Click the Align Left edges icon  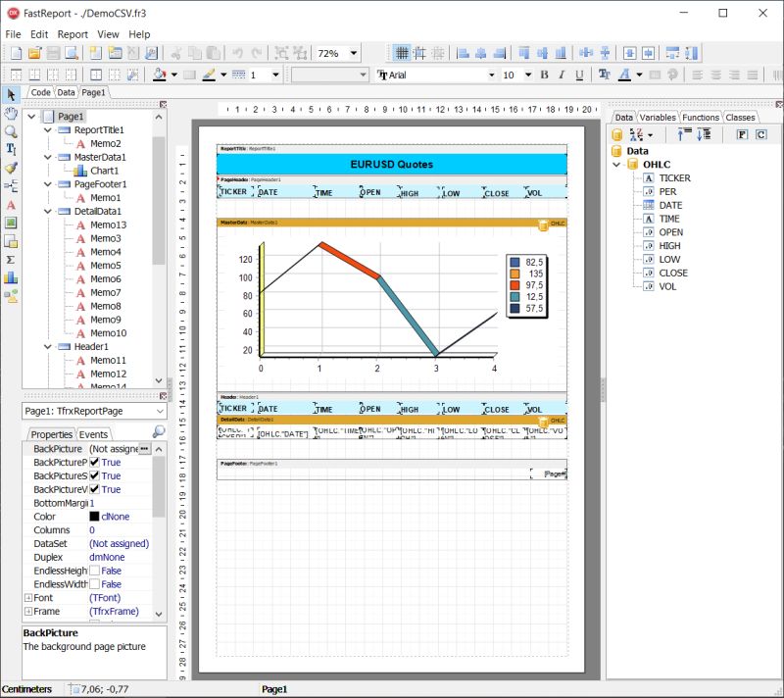tap(465, 52)
